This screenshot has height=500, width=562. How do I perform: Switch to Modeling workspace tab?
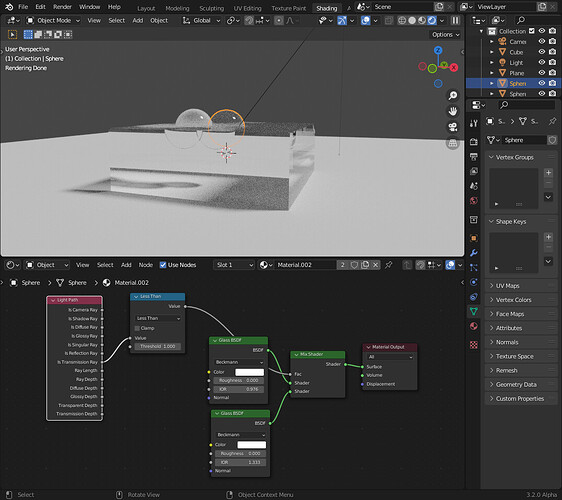[x=177, y=8]
